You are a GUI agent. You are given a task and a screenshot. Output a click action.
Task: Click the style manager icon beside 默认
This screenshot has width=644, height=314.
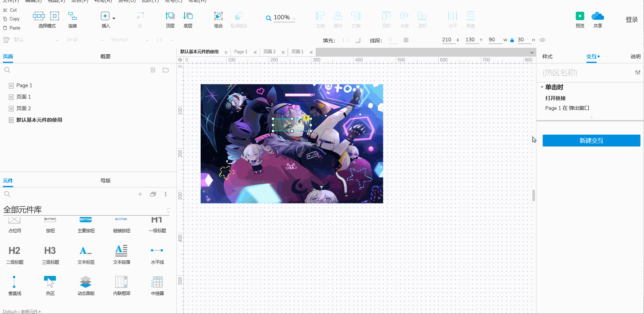pos(6,40)
